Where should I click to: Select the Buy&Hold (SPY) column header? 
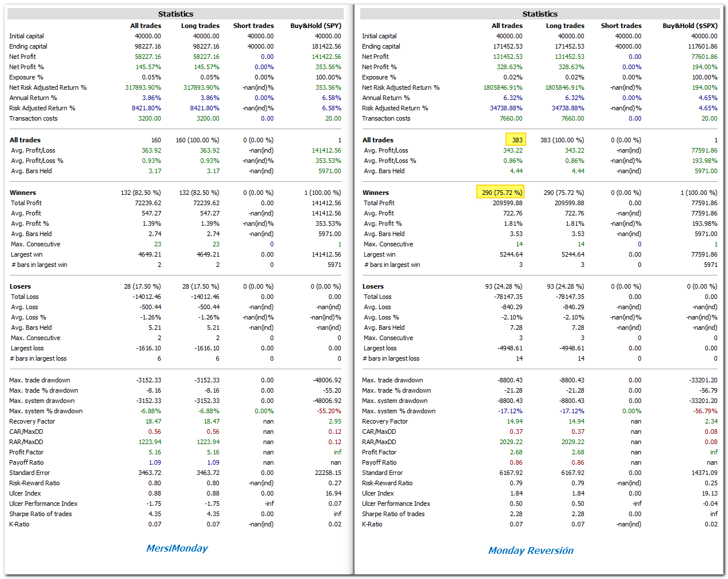point(316,26)
